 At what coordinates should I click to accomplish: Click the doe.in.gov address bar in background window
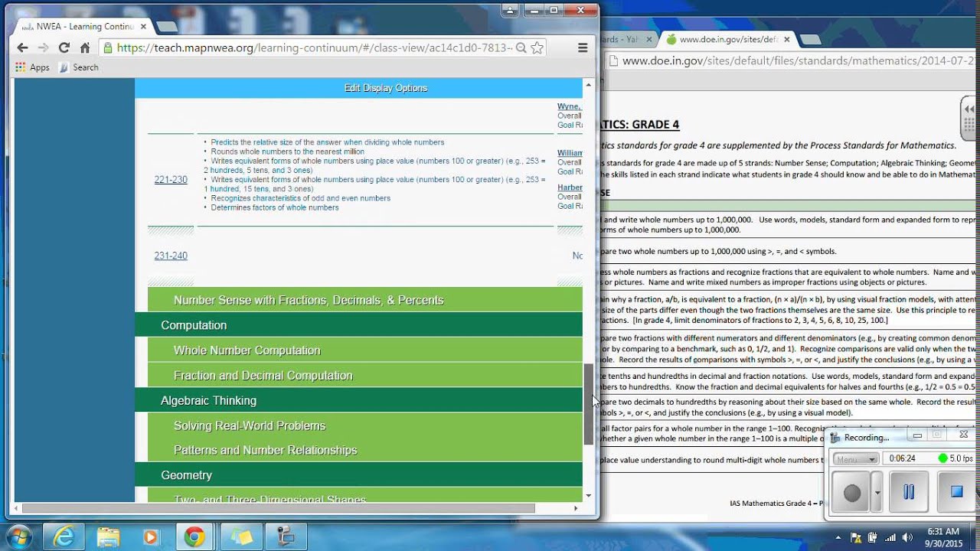792,61
